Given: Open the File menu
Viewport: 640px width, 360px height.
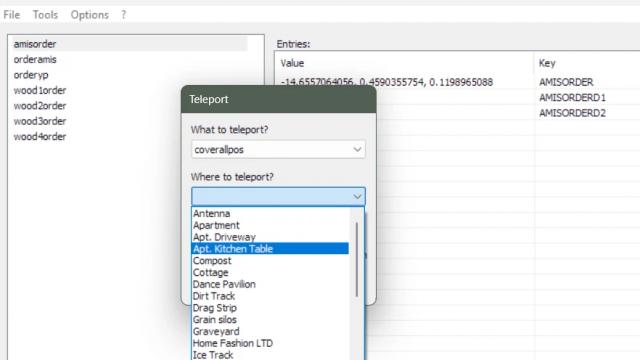Looking at the screenshot, I should pyautogui.click(x=11, y=15).
